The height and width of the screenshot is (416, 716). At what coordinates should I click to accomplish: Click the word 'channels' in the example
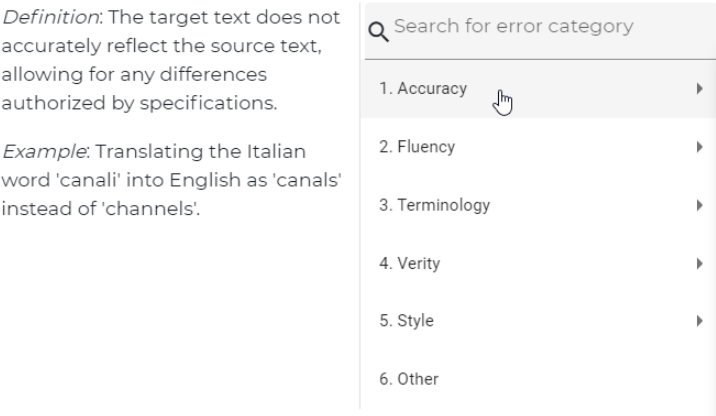[150, 209]
